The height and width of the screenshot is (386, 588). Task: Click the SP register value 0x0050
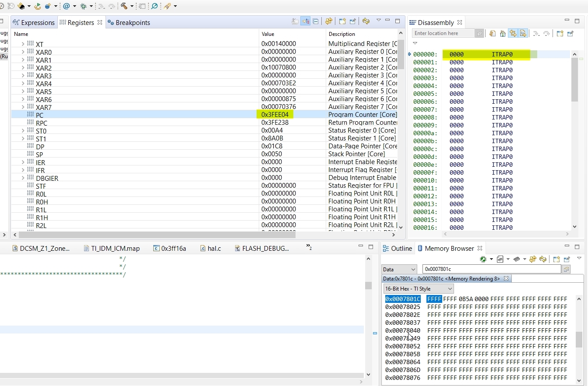[x=271, y=154]
